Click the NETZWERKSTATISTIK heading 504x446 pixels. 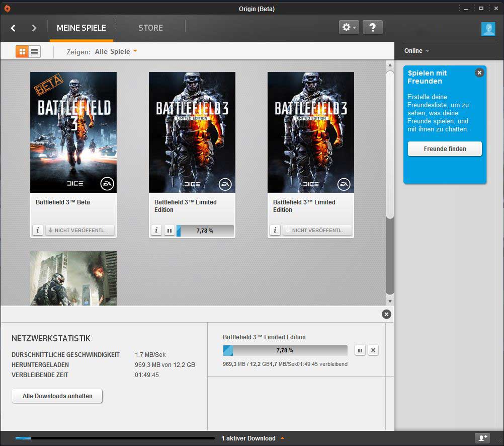pyautogui.click(x=51, y=338)
